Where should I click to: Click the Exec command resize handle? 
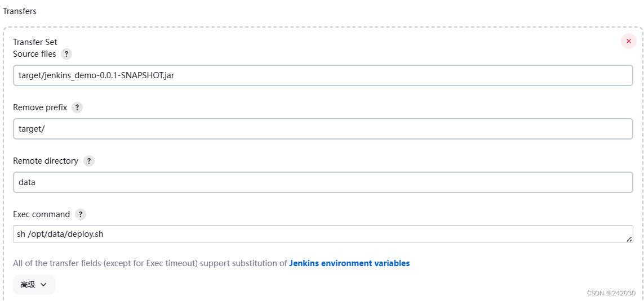(629, 239)
